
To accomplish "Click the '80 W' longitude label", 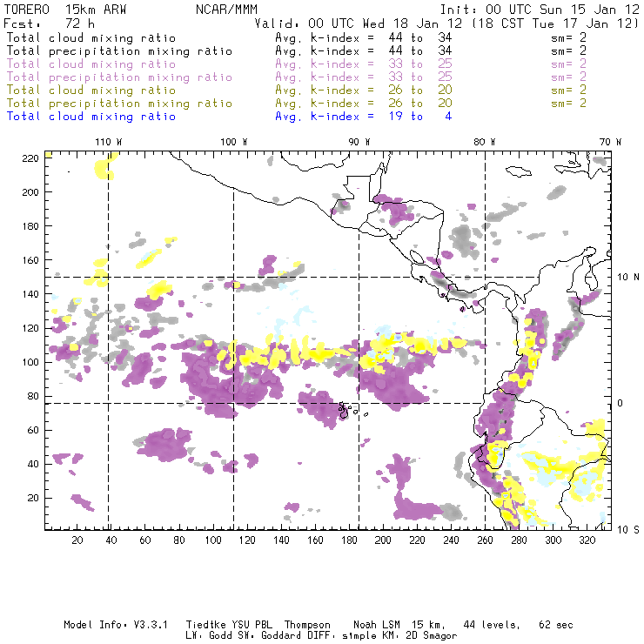I will click(x=484, y=142).
